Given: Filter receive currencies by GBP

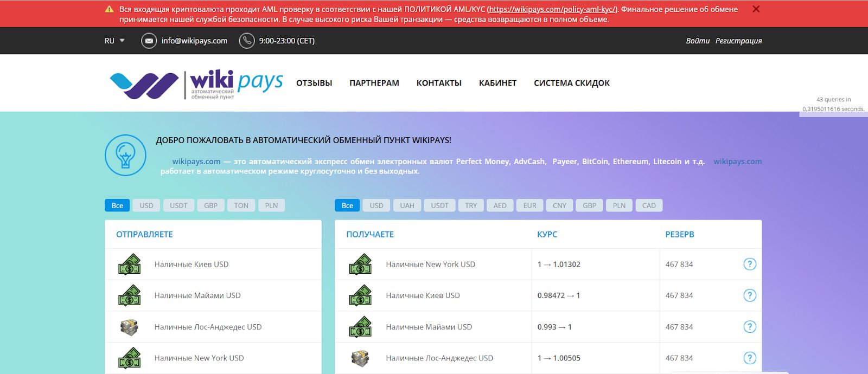Looking at the screenshot, I should (x=589, y=205).
